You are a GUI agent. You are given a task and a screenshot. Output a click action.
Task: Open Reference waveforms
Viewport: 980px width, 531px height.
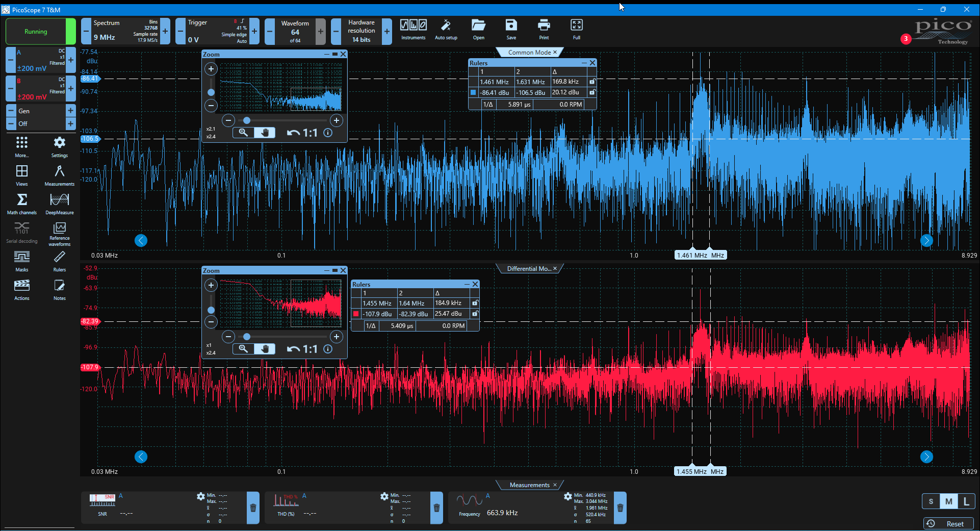point(60,234)
